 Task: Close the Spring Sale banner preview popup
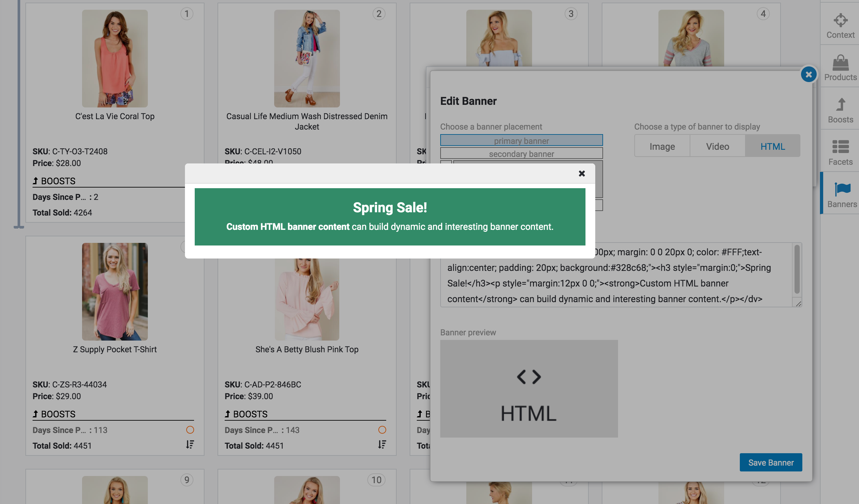pos(582,174)
